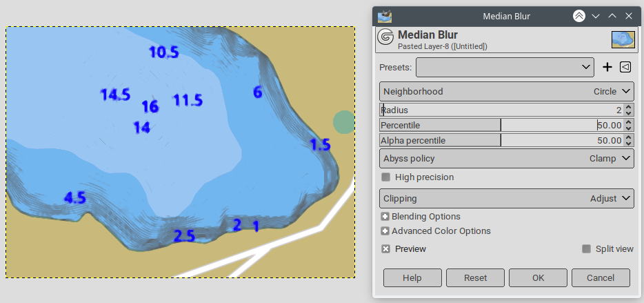Click the depth label 1.5 on map
The height and width of the screenshot is (303, 644).
pyautogui.click(x=320, y=144)
